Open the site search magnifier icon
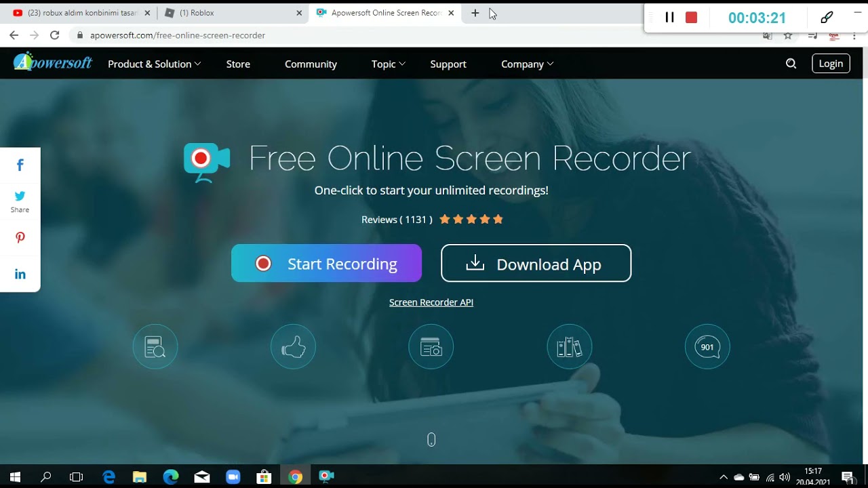Screen dimensions: 868x488 791,64
